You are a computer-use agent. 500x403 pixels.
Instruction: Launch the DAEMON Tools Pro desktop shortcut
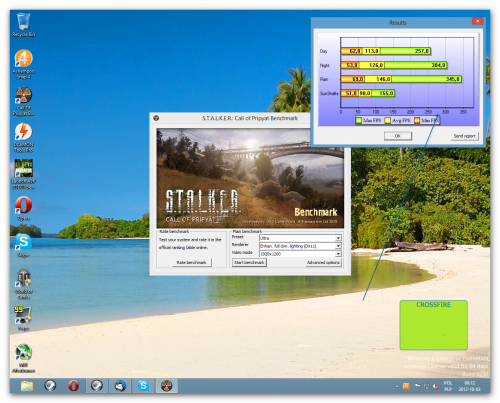(23, 138)
